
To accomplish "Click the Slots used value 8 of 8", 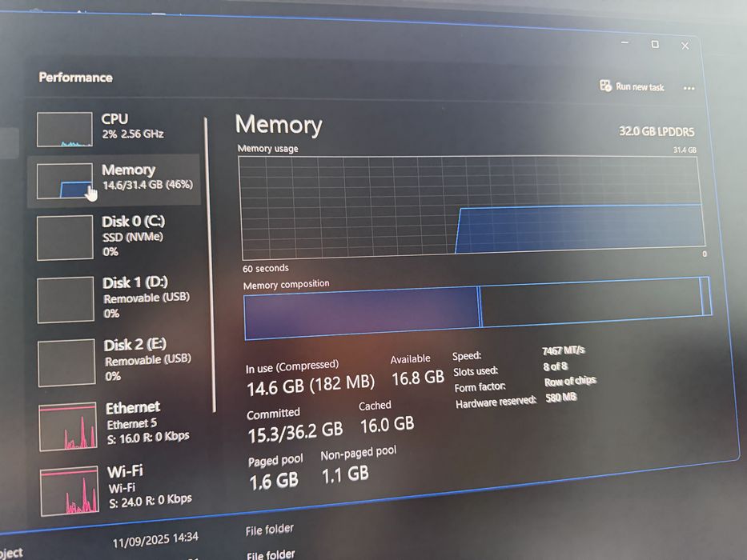I will pyautogui.click(x=556, y=366).
